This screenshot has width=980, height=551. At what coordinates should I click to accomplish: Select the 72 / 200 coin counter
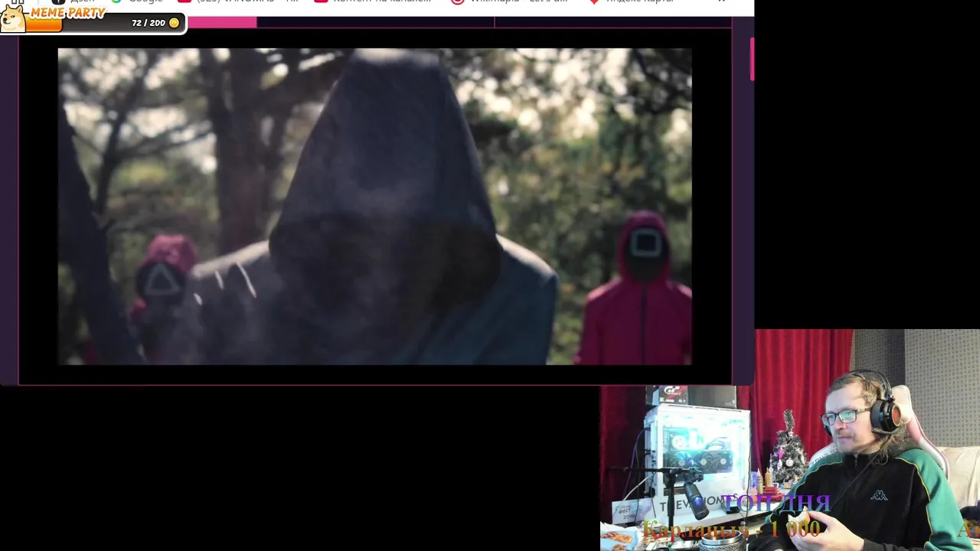pos(149,23)
